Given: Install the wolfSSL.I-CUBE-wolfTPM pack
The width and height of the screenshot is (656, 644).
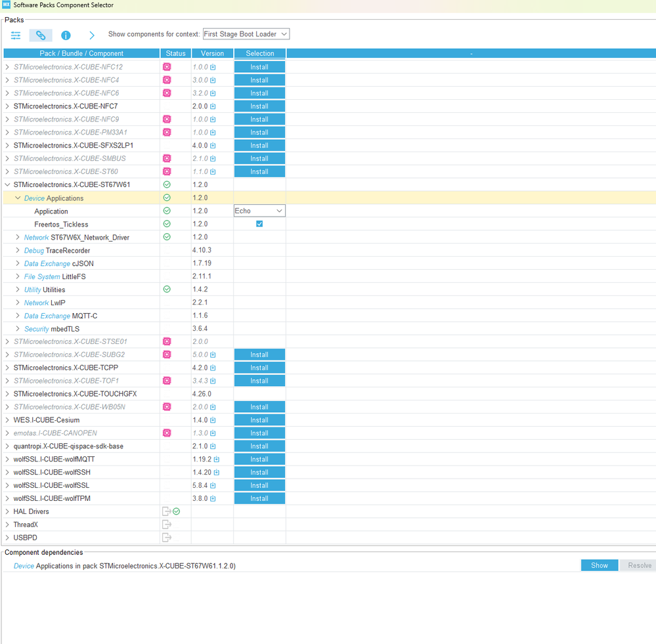Looking at the screenshot, I should tap(259, 498).
